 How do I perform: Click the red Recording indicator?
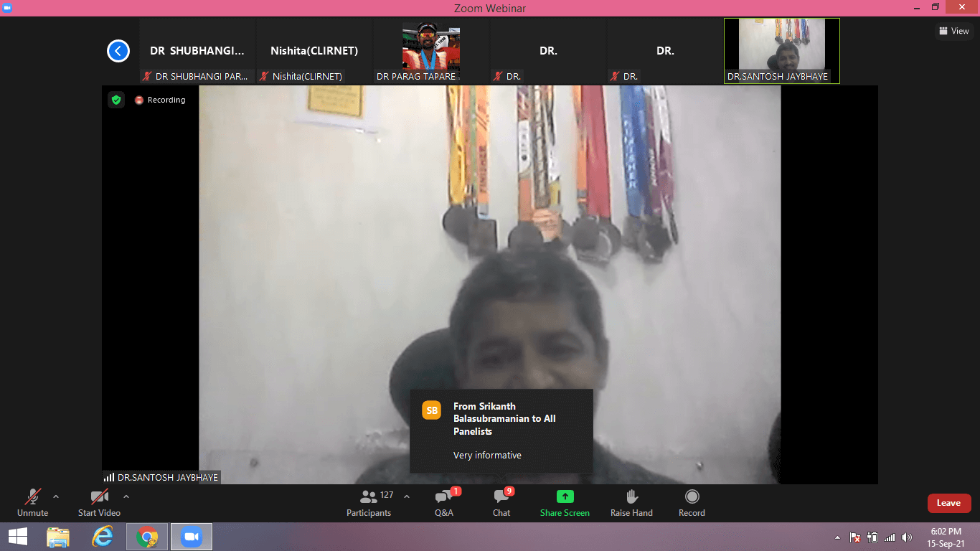[160, 100]
